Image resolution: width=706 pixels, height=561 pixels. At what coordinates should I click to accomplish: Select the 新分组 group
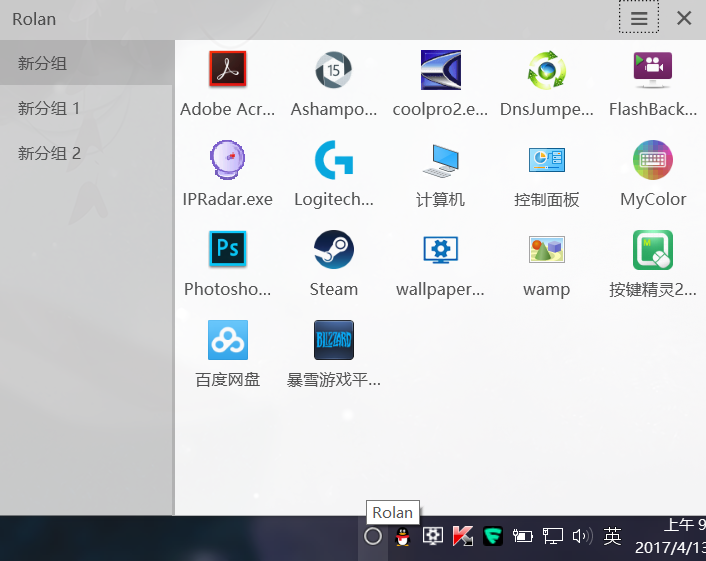(x=86, y=63)
